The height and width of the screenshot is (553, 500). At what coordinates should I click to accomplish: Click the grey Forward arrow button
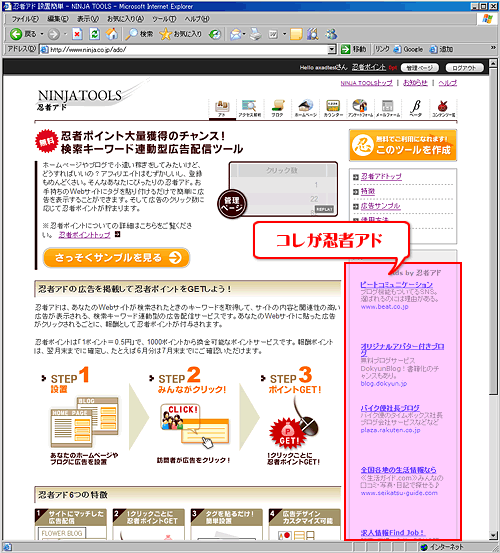pos(54,34)
